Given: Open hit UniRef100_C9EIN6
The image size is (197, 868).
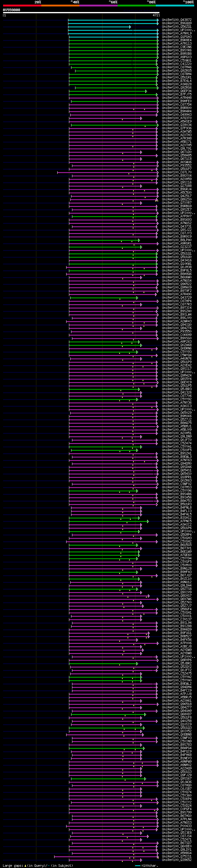Looking at the screenshot, I should [x=177, y=47].
